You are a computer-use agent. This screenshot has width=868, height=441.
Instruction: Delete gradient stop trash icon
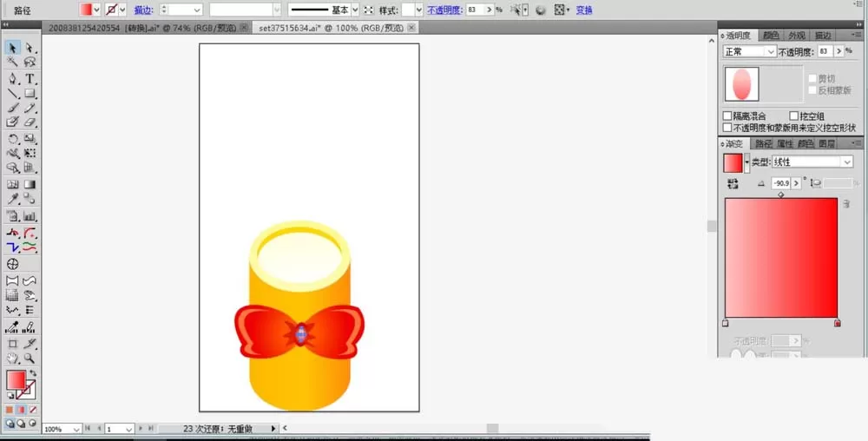(x=846, y=204)
